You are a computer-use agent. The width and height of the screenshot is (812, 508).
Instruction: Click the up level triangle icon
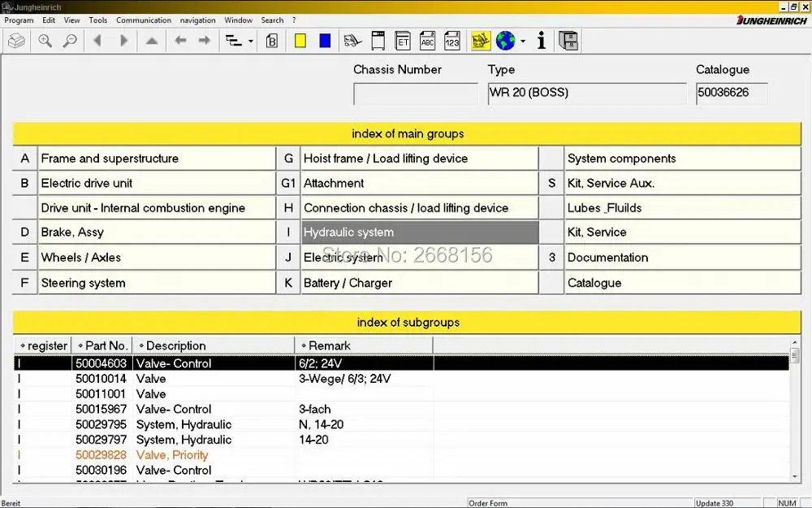point(151,41)
